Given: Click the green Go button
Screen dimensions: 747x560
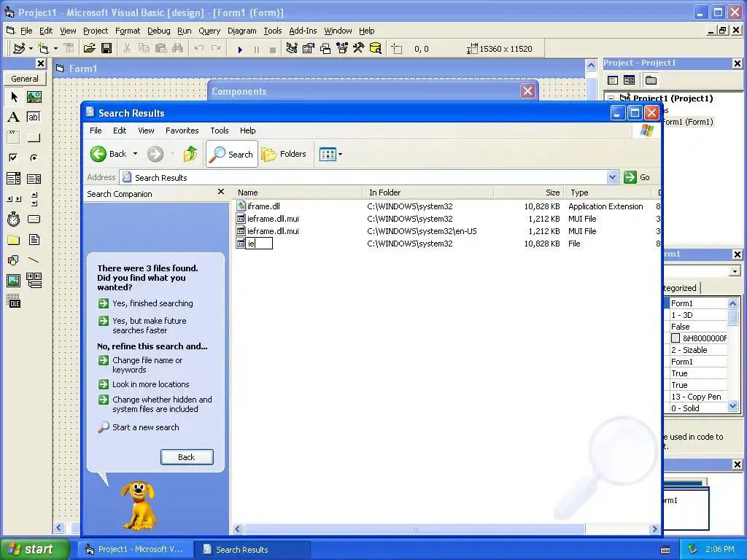Looking at the screenshot, I should [x=637, y=177].
